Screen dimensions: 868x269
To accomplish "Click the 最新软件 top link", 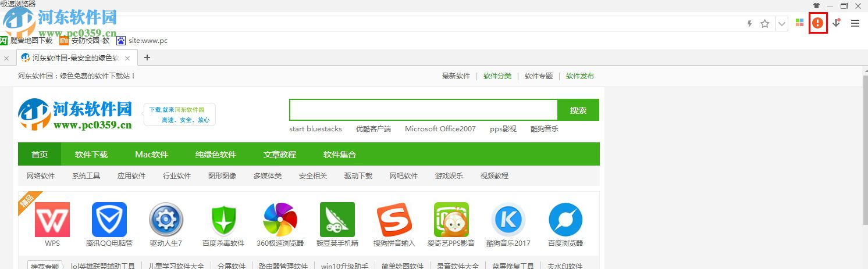I will coord(456,76).
